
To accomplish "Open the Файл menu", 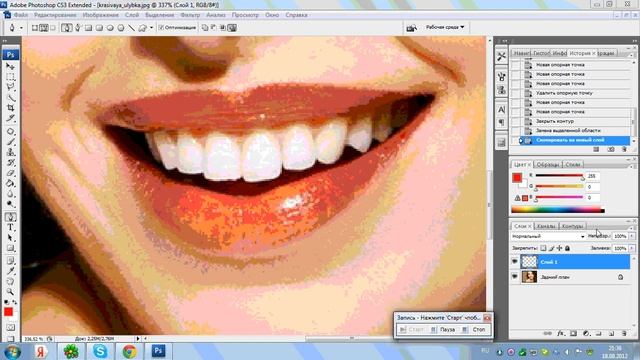I will [21, 15].
